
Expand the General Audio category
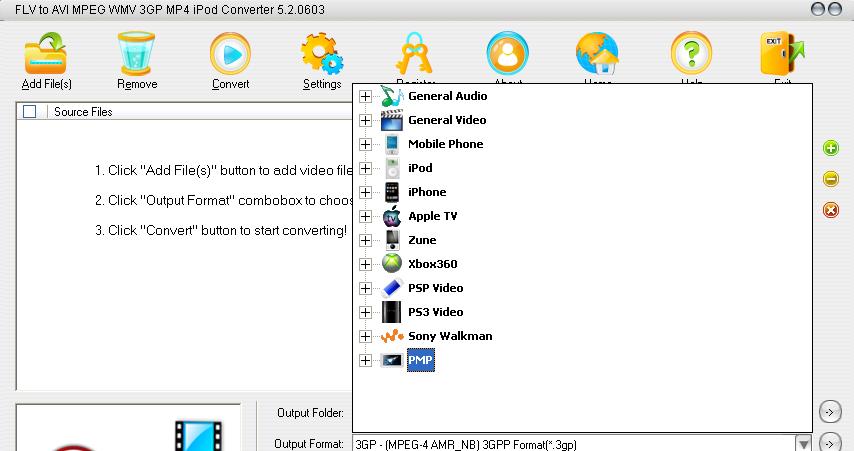point(365,96)
